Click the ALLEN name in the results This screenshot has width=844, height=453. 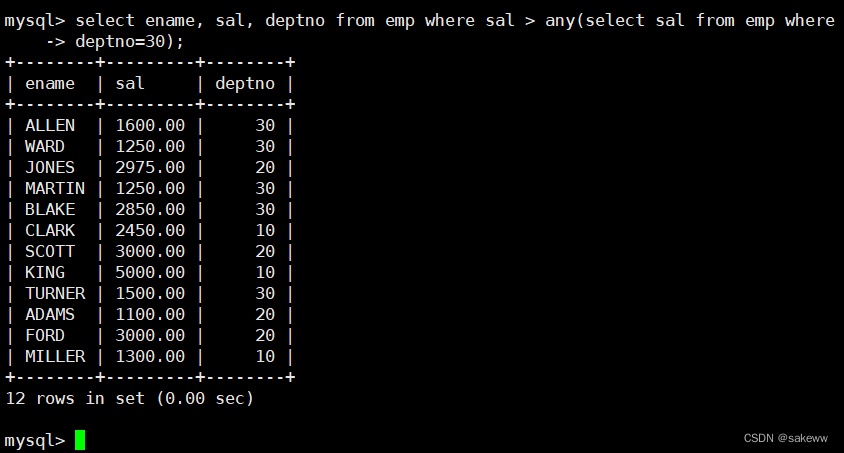click(50, 126)
